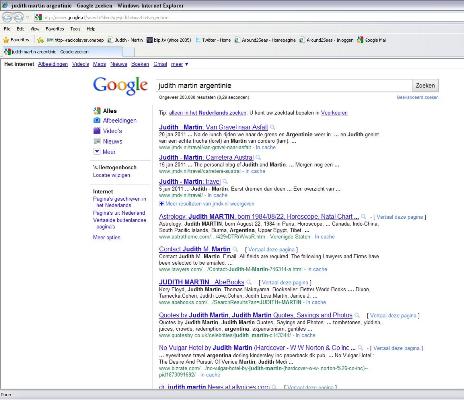Click the Google search input field

click(x=284, y=86)
